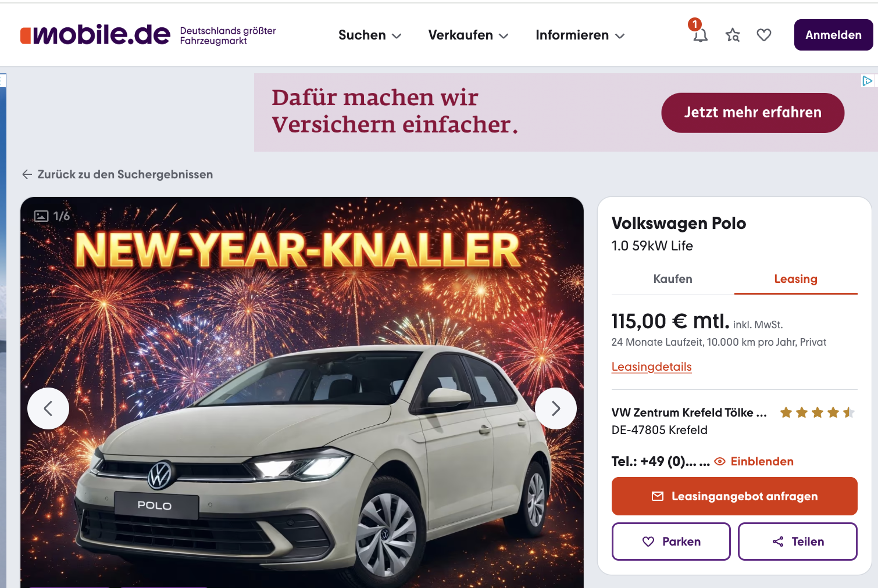The image size is (878, 588).
Task: Open the Leasingdetails link
Action: [651, 367]
